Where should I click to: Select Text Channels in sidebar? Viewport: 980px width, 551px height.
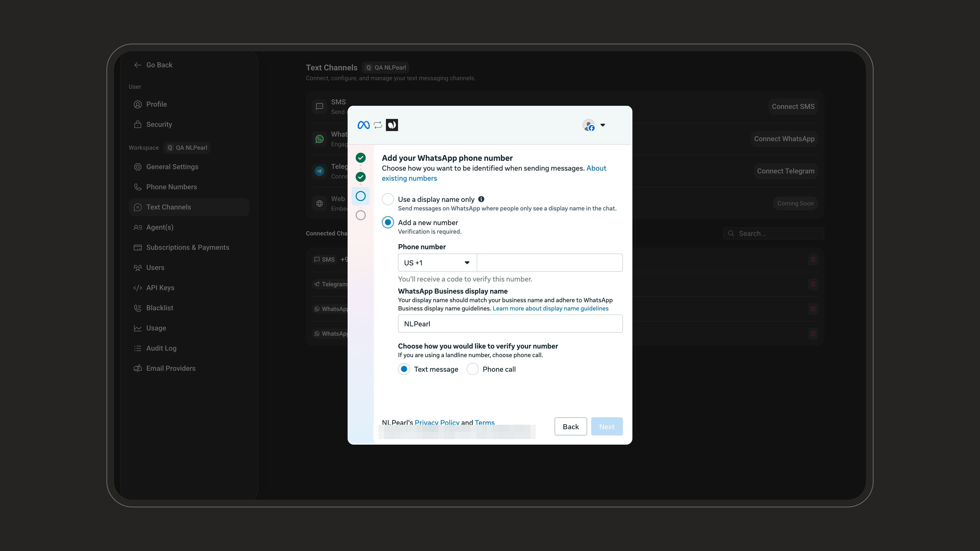pyautogui.click(x=189, y=207)
